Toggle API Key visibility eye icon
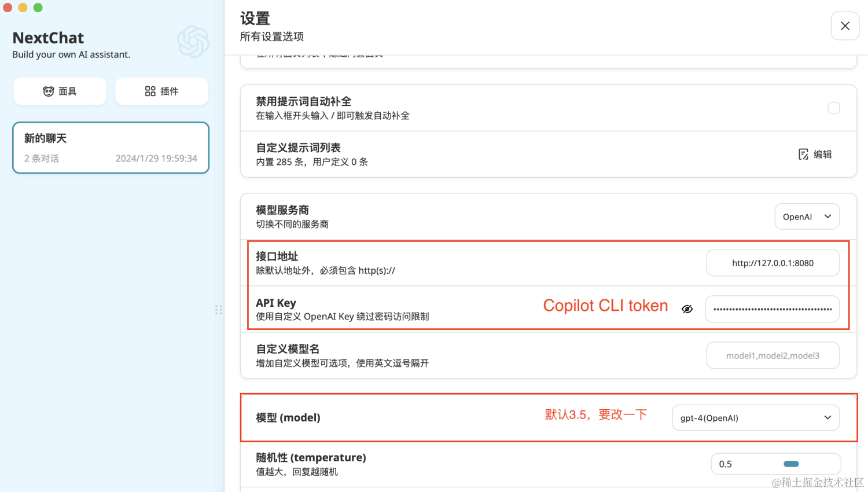 (687, 309)
